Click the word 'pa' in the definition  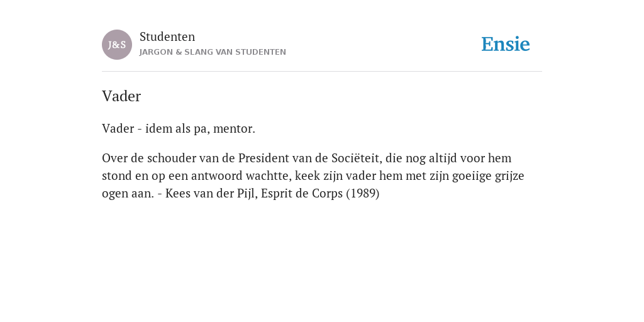coord(201,130)
